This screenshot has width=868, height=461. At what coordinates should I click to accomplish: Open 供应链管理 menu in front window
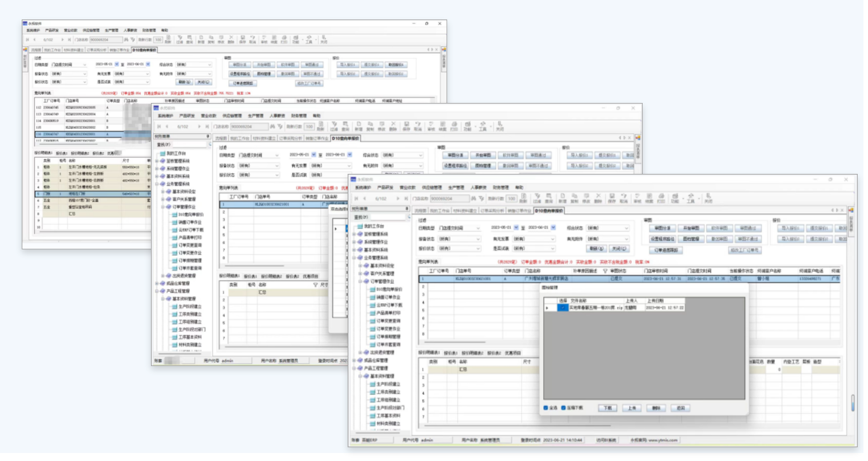pyautogui.click(x=432, y=188)
